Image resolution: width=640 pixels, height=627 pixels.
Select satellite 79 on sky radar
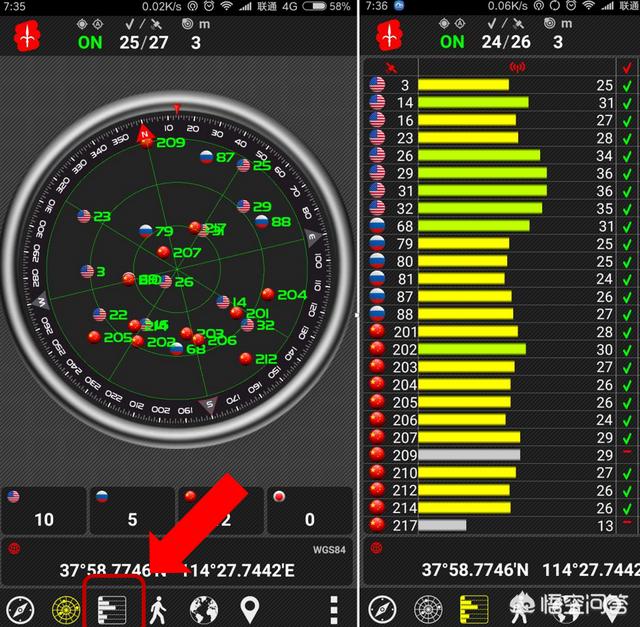(156, 231)
